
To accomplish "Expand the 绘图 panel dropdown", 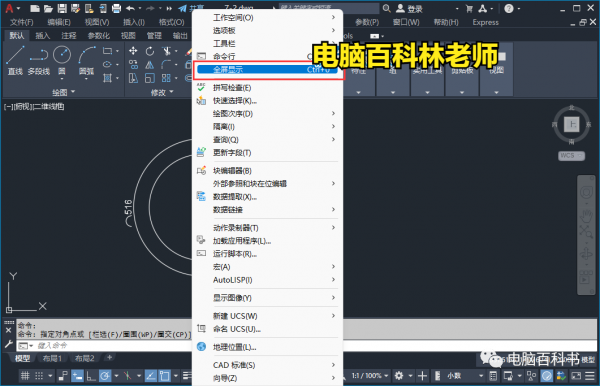I will coord(63,92).
